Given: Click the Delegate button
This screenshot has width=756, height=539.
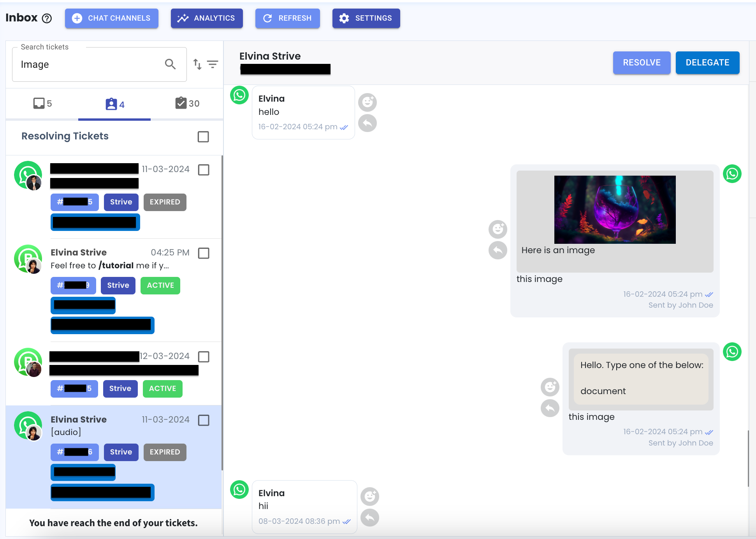Looking at the screenshot, I should (x=708, y=62).
